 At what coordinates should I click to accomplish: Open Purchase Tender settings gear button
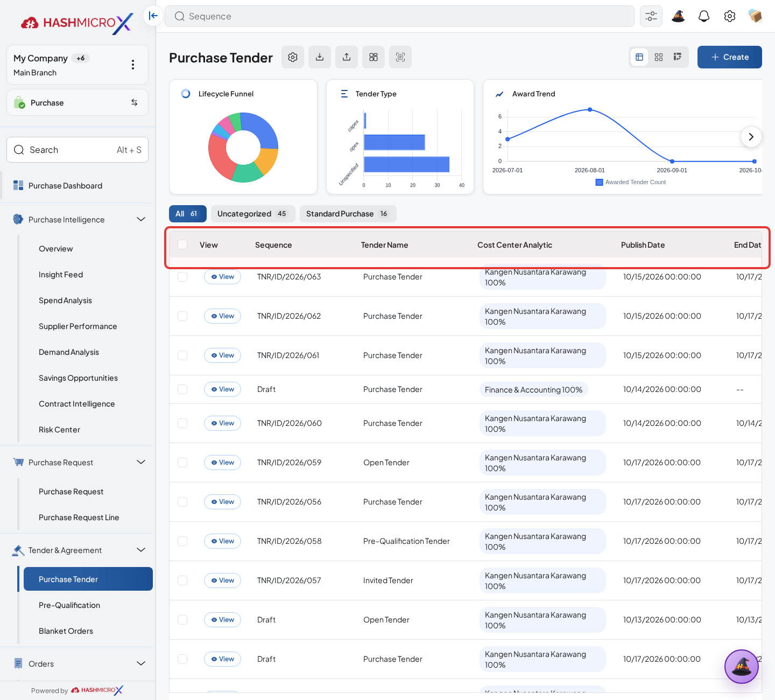[293, 57]
